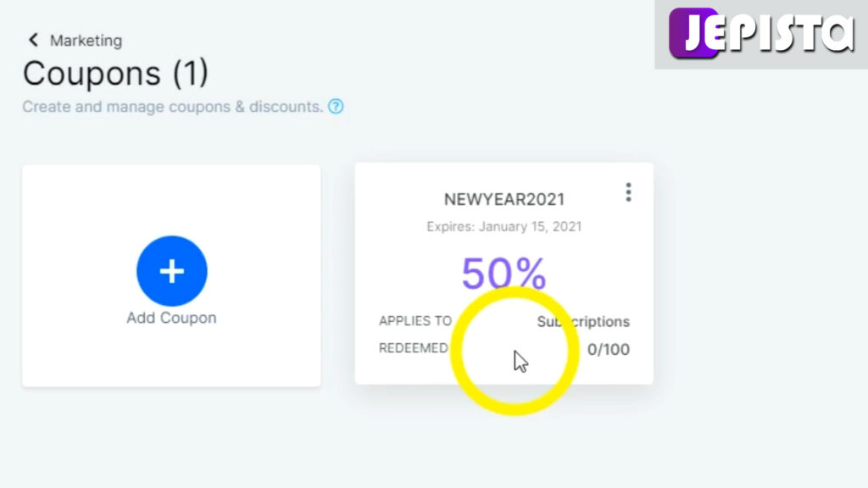868x488 pixels.
Task: Click the 0/100 redeemed count
Action: point(609,349)
